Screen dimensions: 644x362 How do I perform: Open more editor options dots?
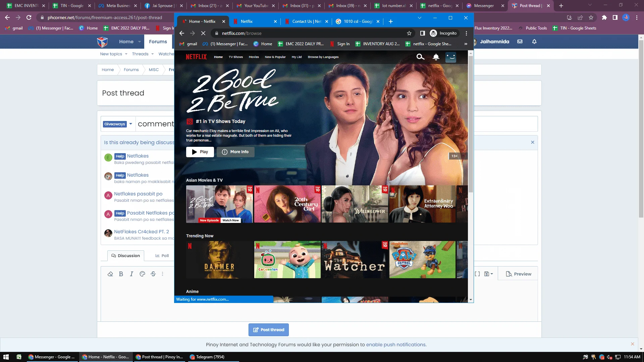pyautogui.click(x=163, y=274)
